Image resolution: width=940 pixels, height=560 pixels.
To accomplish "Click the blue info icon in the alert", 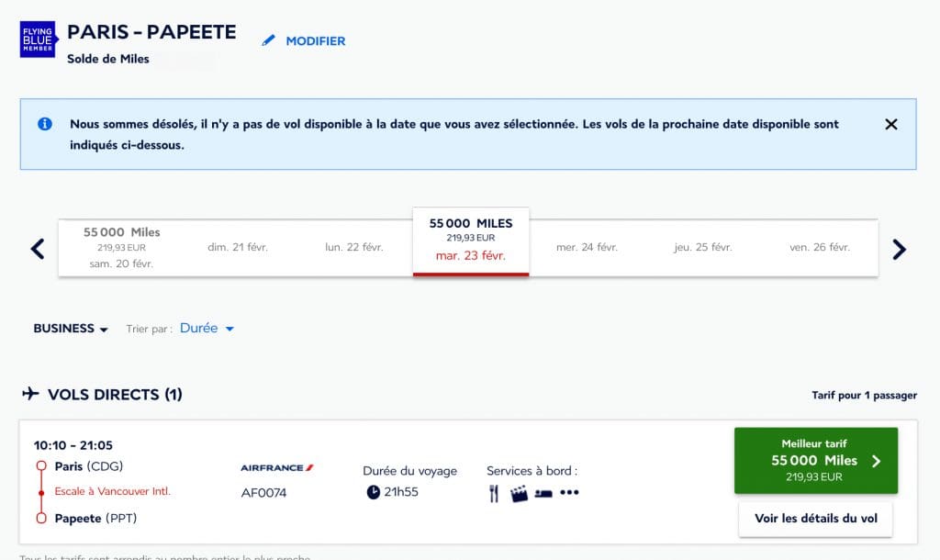I will [x=45, y=124].
